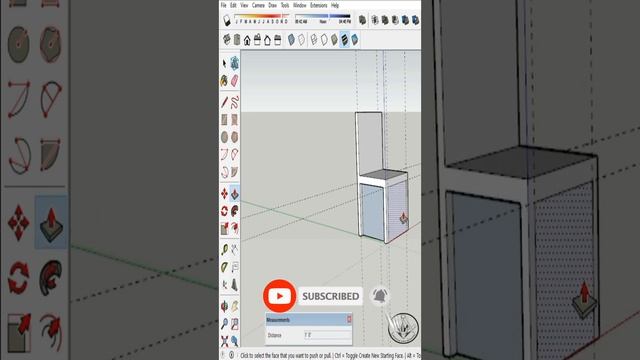Click the Make Component tool
Image resolution: width=640 pixels, height=360 pixels.
click(x=235, y=63)
